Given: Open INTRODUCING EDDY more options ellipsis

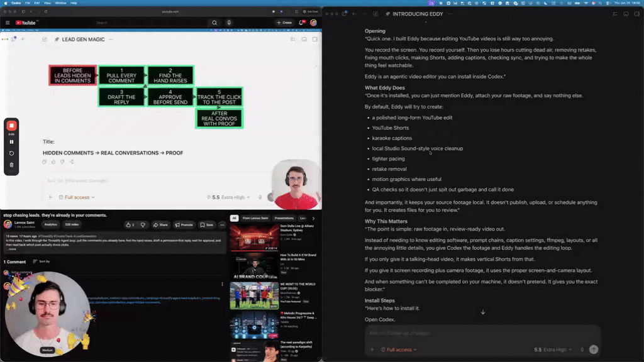Looking at the screenshot, I should pyautogui.click(x=450, y=14).
